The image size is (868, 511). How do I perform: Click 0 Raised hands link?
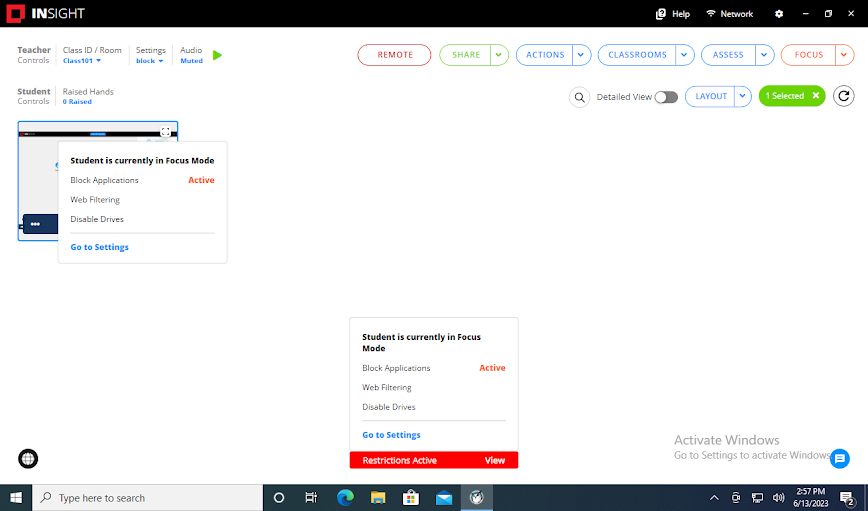tap(77, 102)
